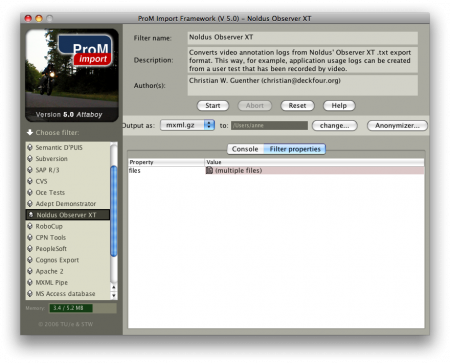
Task: Select the CPN Tools filter
Action: tap(68, 237)
